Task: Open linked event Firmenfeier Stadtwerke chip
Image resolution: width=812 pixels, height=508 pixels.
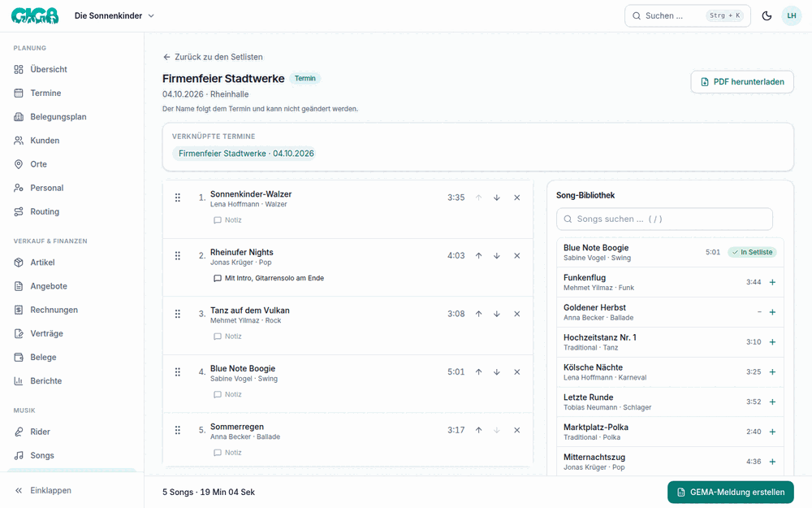Action: click(244, 154)
